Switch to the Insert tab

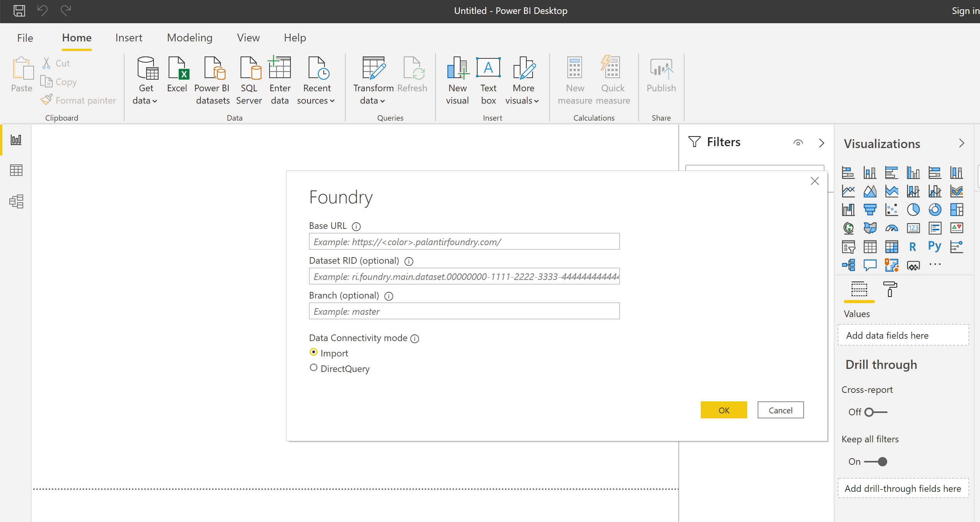[x=129, y=38]
